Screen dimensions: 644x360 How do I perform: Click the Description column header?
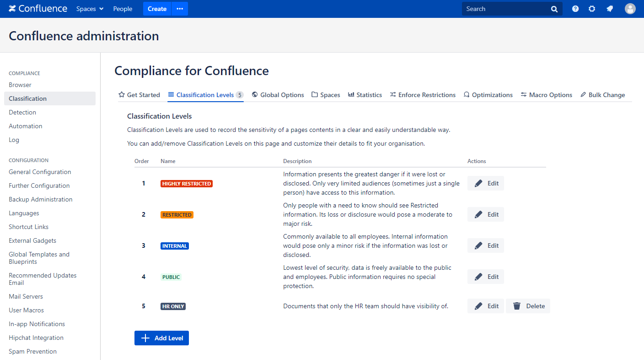pyautogui.click(x=297, y=161)
